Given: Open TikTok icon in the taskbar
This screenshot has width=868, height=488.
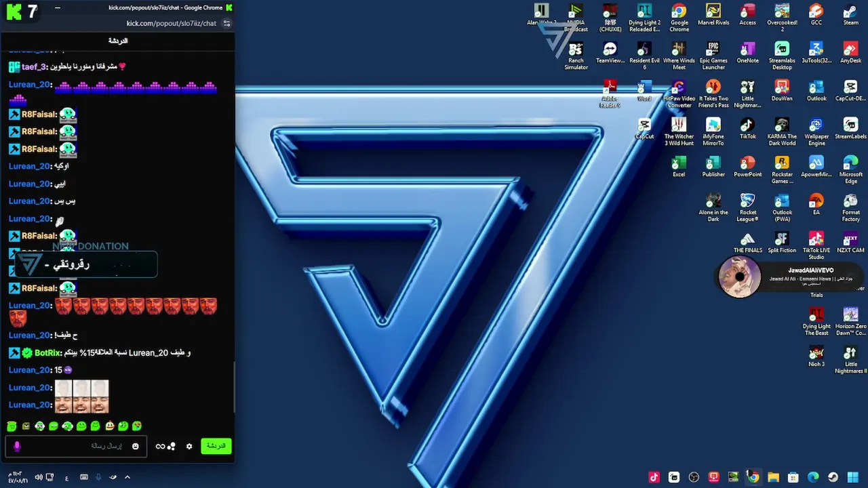Looking at the screenshot, I should [x=654, y=477].
